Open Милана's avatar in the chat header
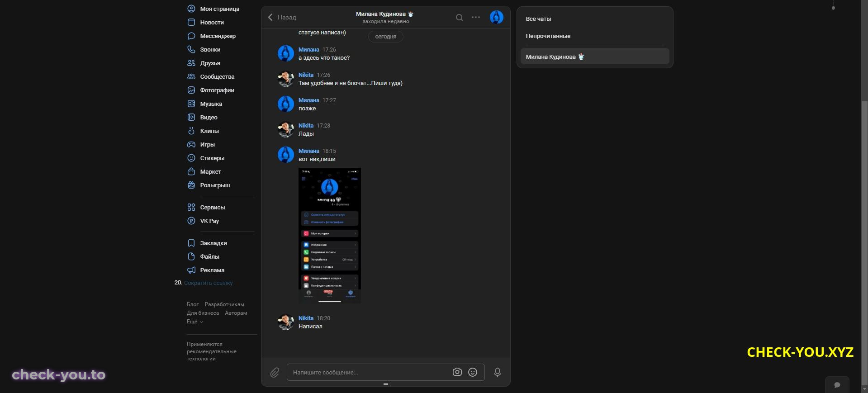868x393 pixels. [x=497, y=17]
